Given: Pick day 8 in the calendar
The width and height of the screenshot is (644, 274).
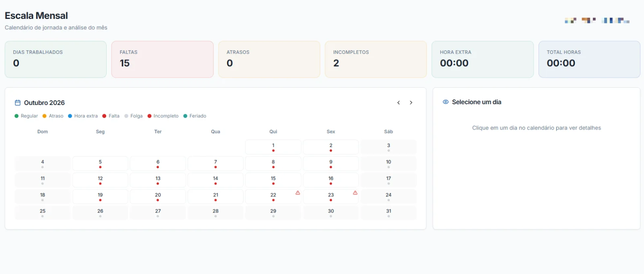Looking at the screenshot, I should click(x=273, y=163).
